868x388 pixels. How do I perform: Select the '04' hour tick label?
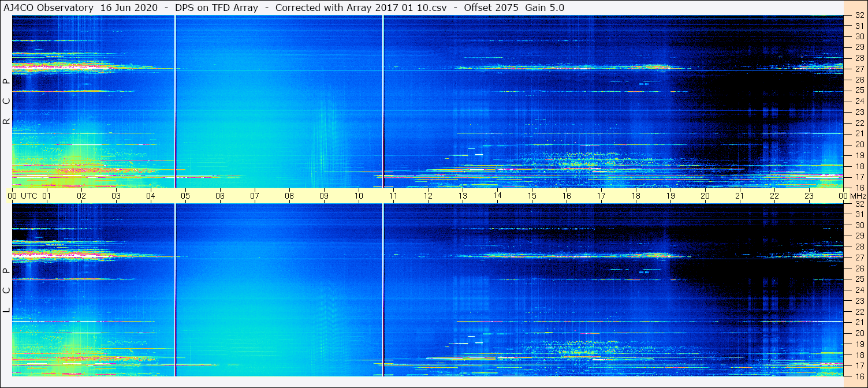click(x=151, y=196)
